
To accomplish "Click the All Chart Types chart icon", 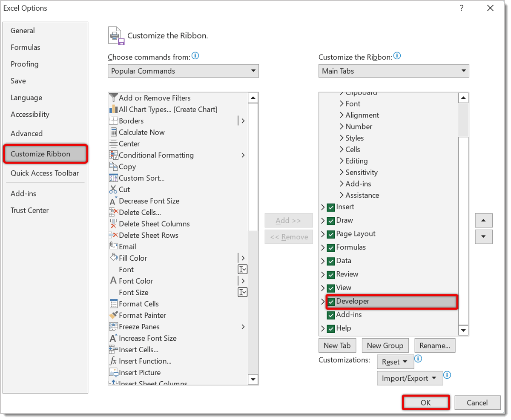I will [x=113, y=109].
